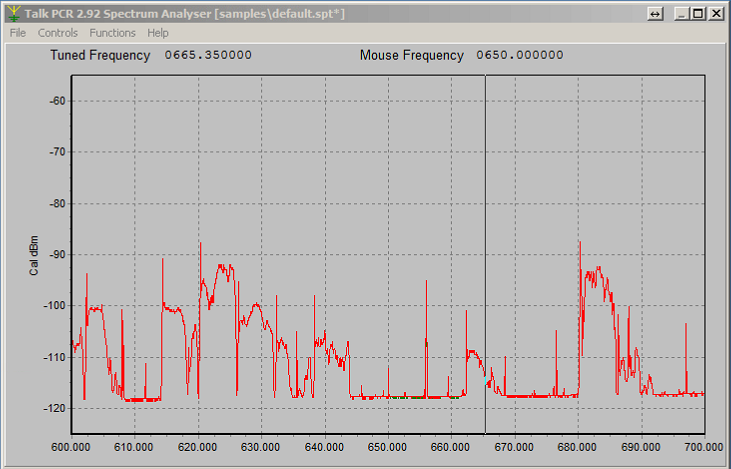The height and width of the screenshot is (469, 731).
Task: Click the -60 dBm axis label
Action: [x=57, y=101]
